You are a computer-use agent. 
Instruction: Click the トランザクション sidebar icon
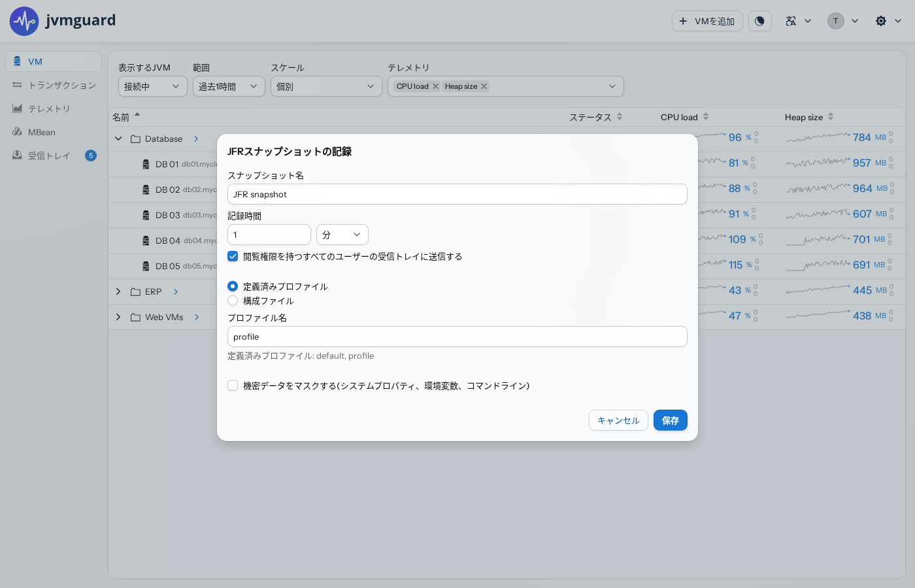[17, 85]
